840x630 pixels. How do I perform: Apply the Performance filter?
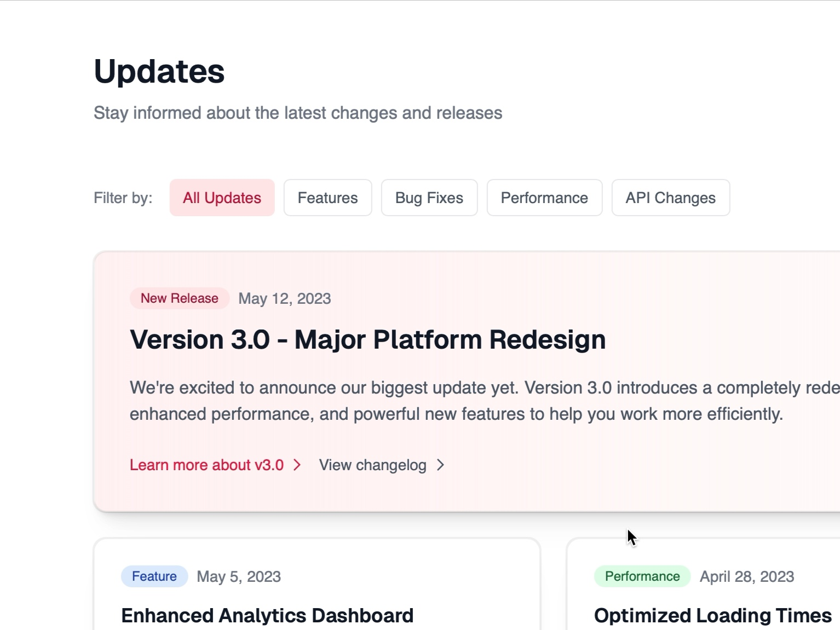(544, 198)
